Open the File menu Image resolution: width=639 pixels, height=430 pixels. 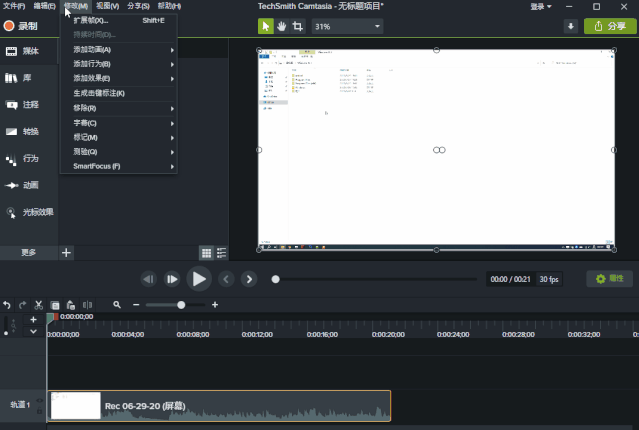point(14,6)
